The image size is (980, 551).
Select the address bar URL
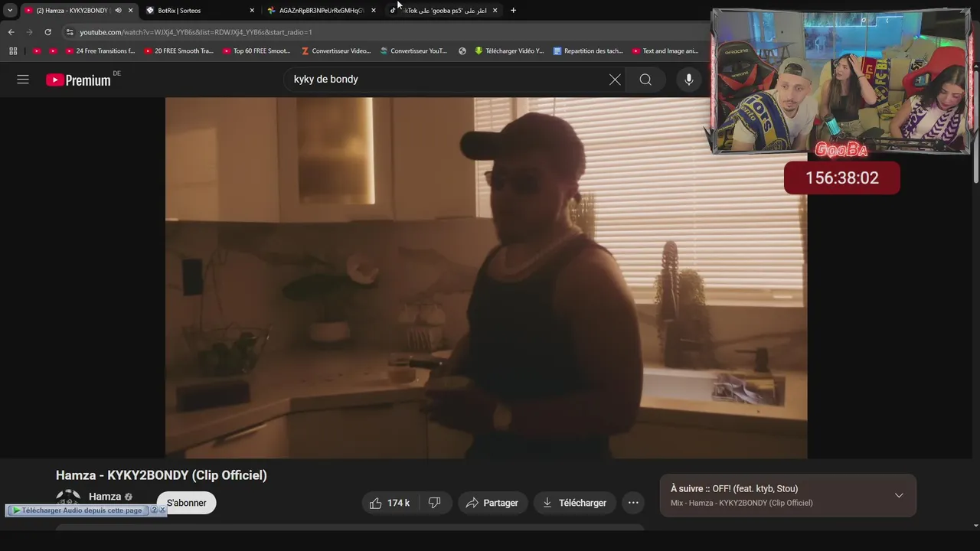pos(196,32)
